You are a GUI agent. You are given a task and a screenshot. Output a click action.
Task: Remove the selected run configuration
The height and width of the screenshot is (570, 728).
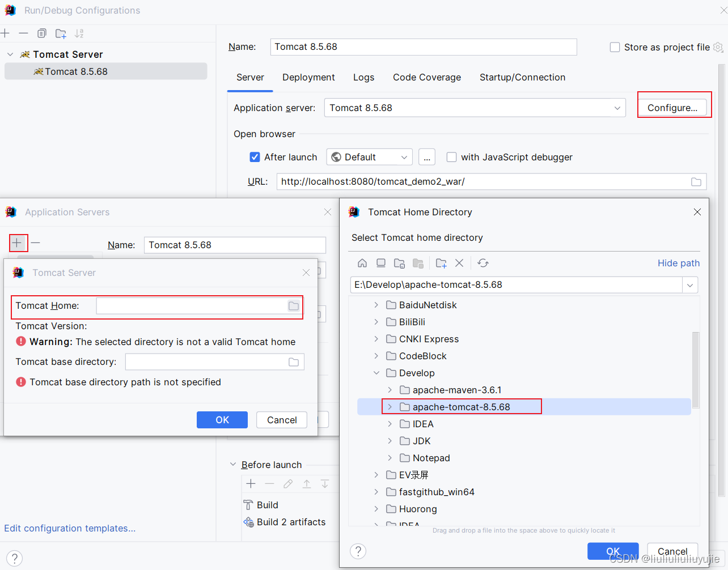click(x=23, y=33)
